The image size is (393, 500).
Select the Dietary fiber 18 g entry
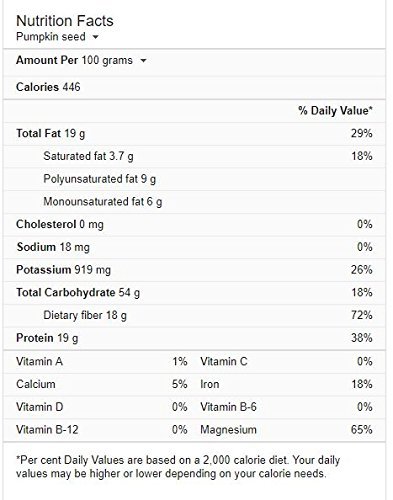[x=194, y=315]
